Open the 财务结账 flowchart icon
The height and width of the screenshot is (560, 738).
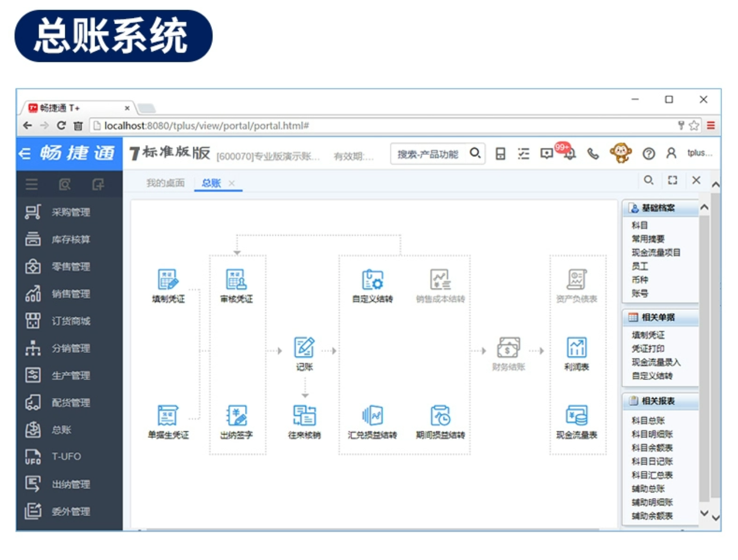pos(508,347)
